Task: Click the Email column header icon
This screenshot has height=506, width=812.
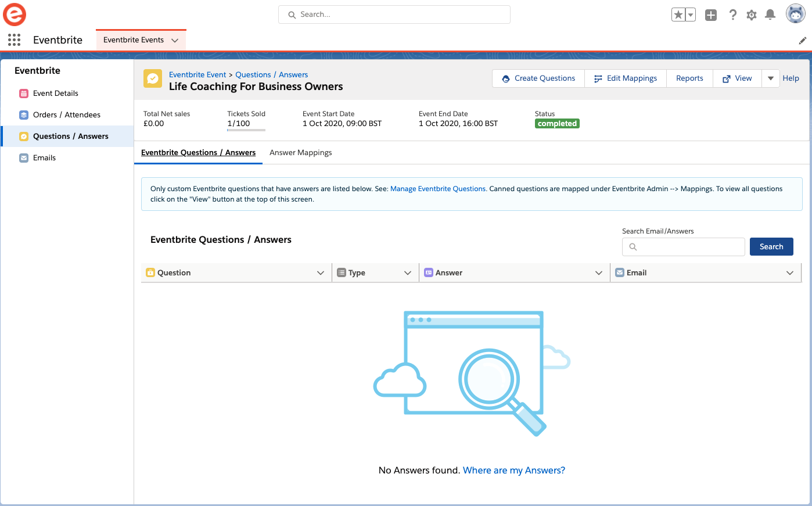Action: [x=620, y=272]
